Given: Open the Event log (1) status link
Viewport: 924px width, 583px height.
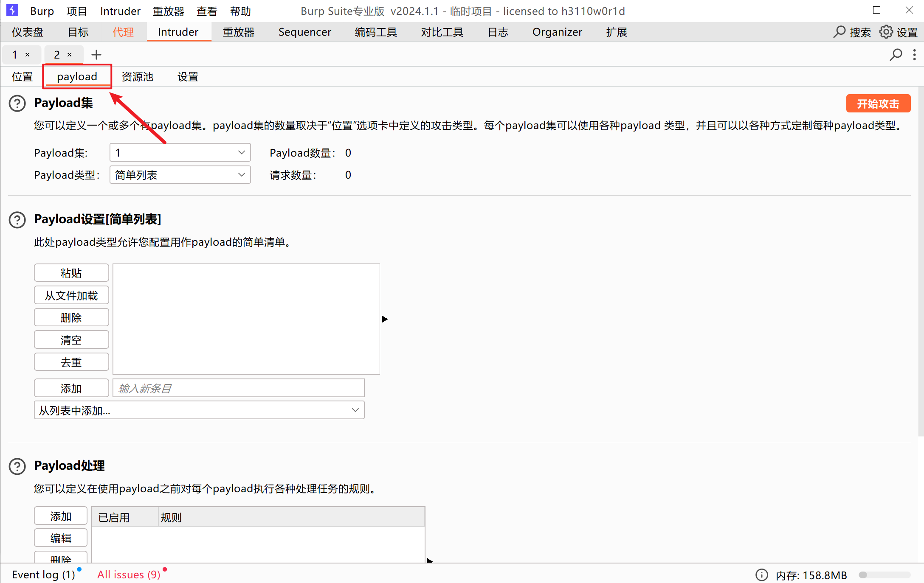Looking at the screenshot, I should 44,575.
